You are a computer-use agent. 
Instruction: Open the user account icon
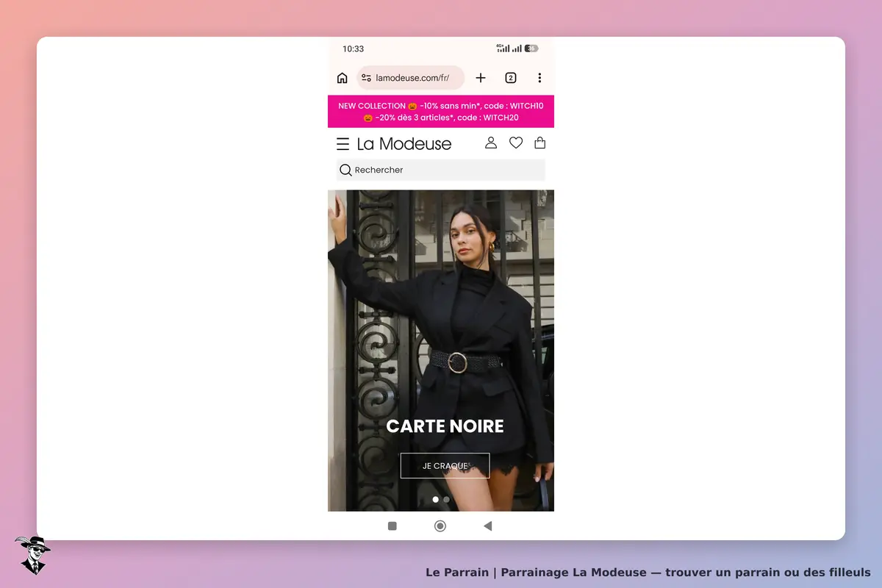491,143
